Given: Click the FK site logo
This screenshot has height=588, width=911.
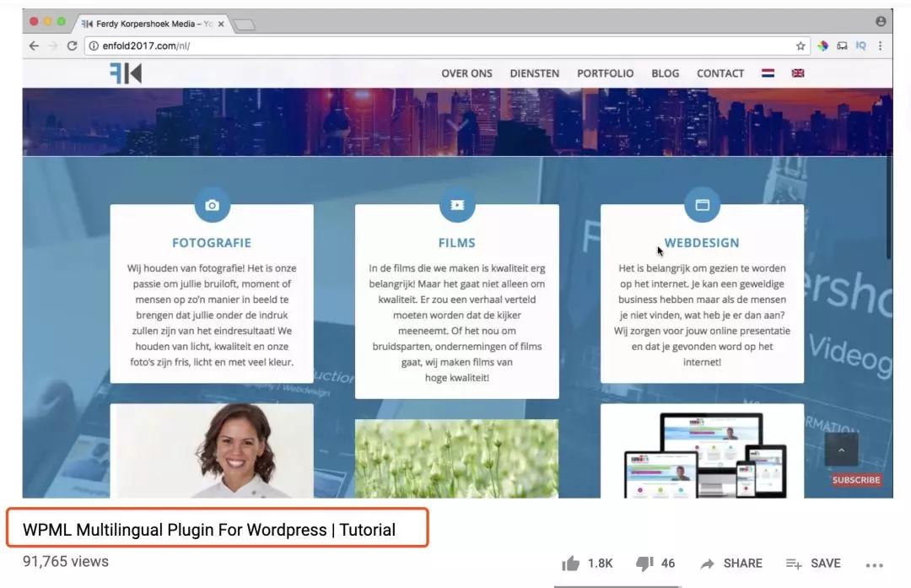Looking at the screenshot, I should [x=126, y=73].
